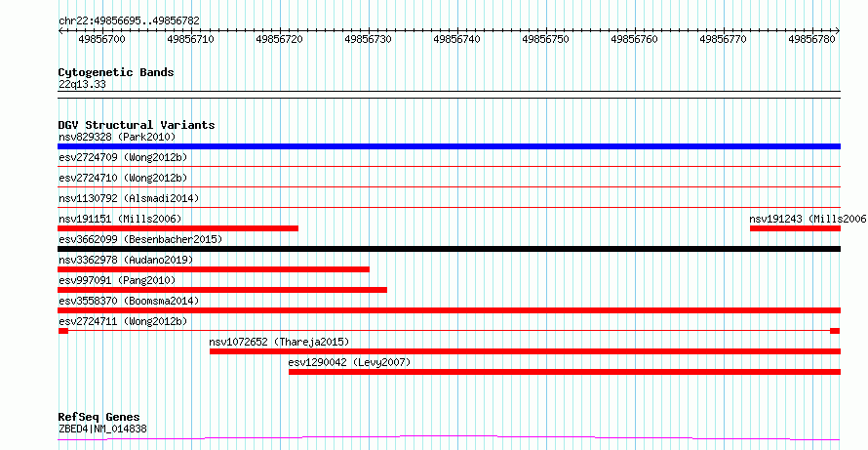Click the black esv3662099 feature bar

449,249
